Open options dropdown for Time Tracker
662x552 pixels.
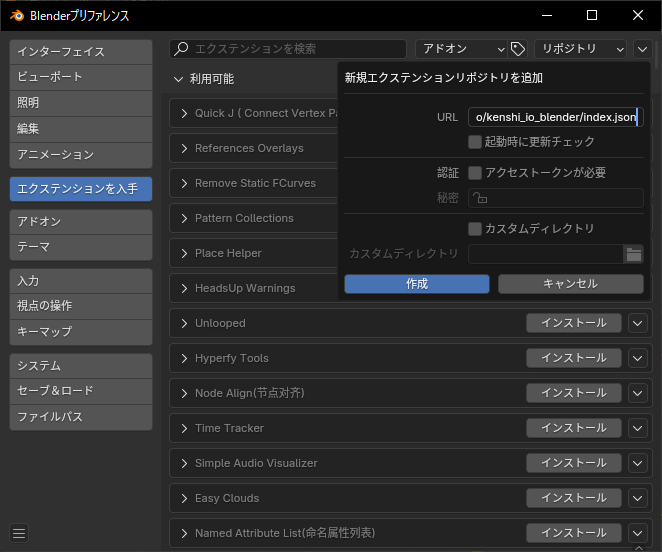[638, 429]
